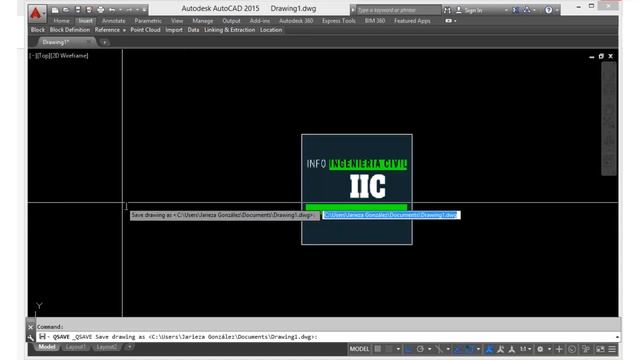Screen dimensions: 640x360
Task: Open the Parametric ribbon tab
Action: pyautogui.click(x=148, y=21)
